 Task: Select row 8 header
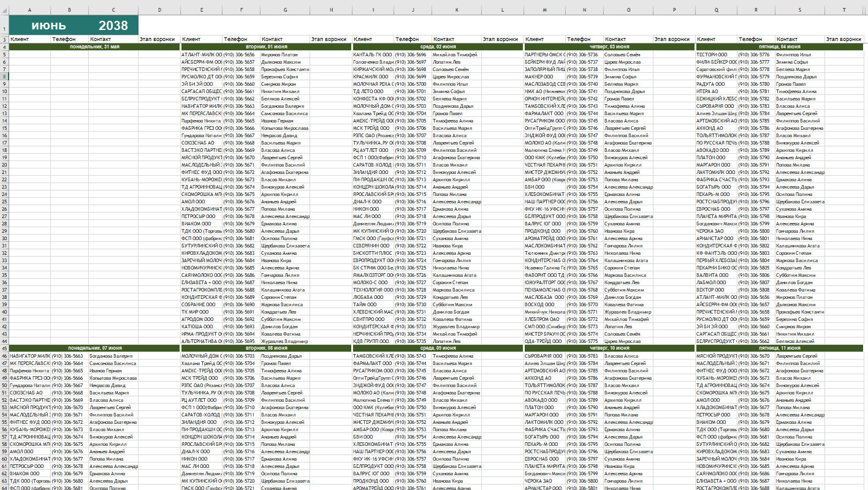4,76
